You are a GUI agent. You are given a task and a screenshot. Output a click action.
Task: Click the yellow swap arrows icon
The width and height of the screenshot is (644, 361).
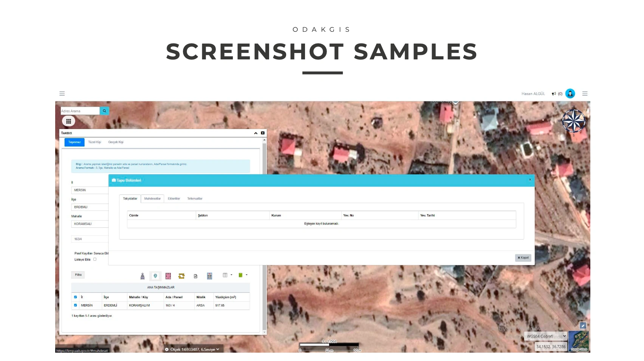[181, 276]
